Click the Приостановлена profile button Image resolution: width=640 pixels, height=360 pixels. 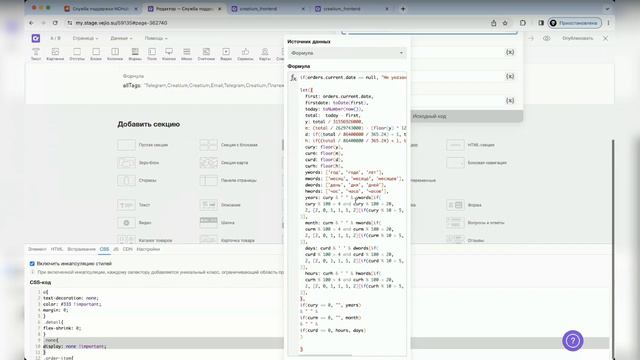click(x=575, y=23)
